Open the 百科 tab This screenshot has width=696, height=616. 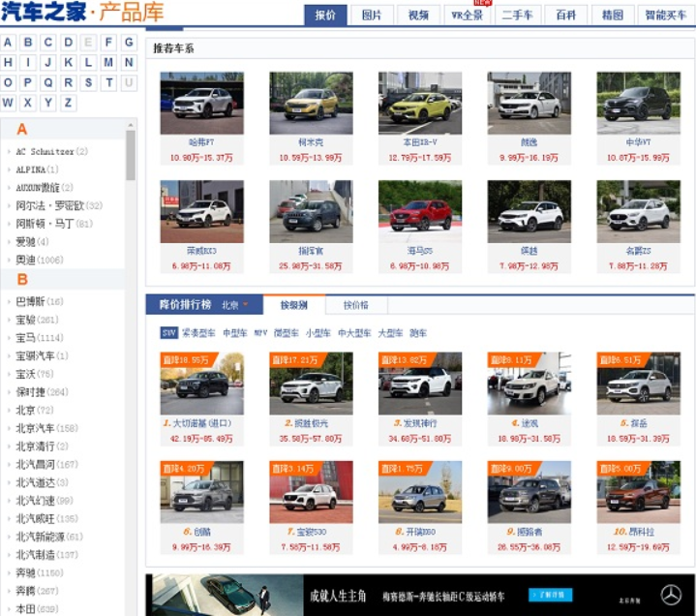[566, 15]
